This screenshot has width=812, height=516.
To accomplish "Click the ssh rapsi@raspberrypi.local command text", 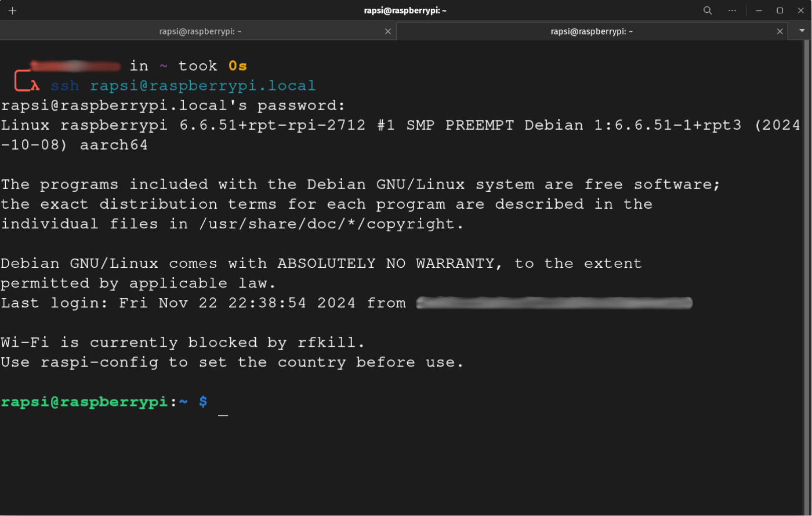I will click(x=183, y=86).
